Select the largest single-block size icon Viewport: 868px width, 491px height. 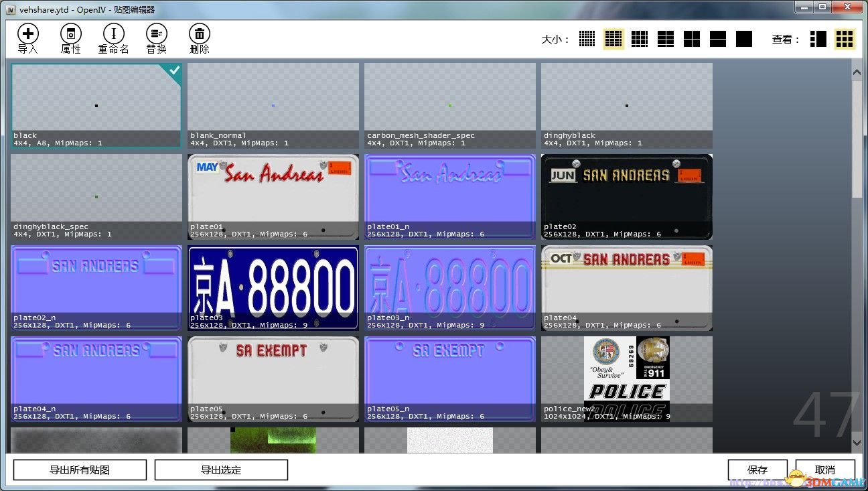click(744, 39)
